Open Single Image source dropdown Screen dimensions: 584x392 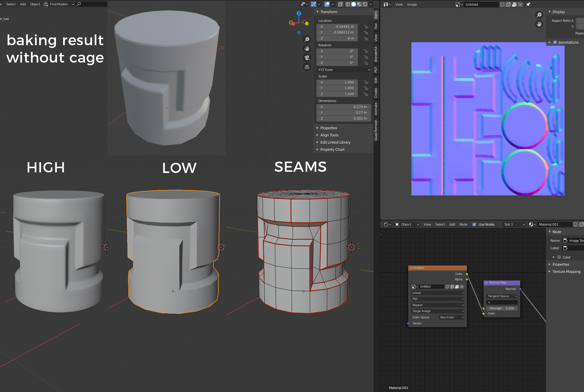(x=438, y=311)
